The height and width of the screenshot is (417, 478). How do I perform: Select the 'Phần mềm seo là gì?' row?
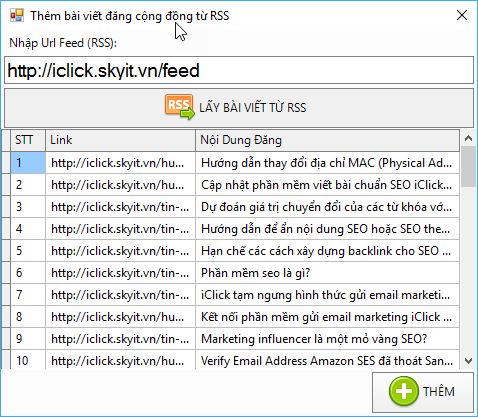(231, 273)
